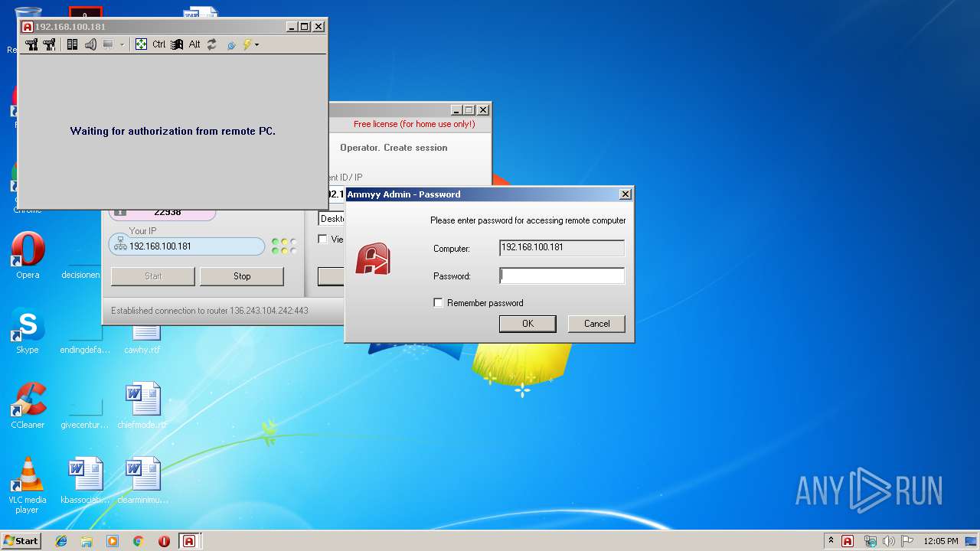Image resolution: width=980 pixels, height=551 pixels.
Task: Click the blue plug connection icon
Action: [x=231, y=45]
